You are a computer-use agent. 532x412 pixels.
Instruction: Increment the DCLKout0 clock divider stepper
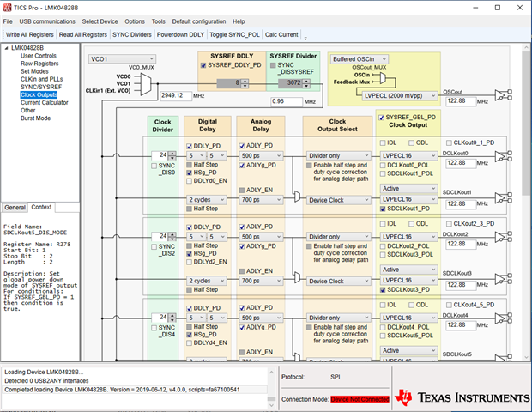tap(172, 154)
